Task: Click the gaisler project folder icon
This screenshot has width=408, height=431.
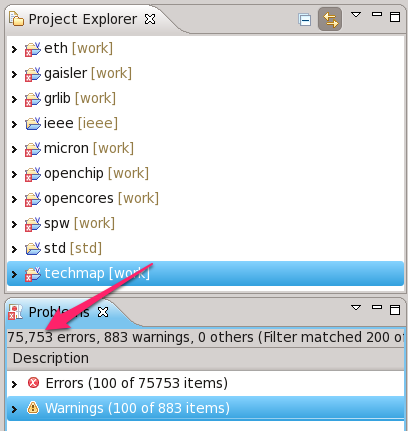Action: [33, 74]
